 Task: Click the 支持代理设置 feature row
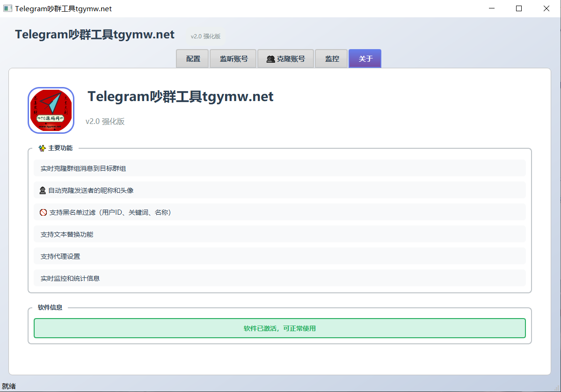[x=279, y=256]
